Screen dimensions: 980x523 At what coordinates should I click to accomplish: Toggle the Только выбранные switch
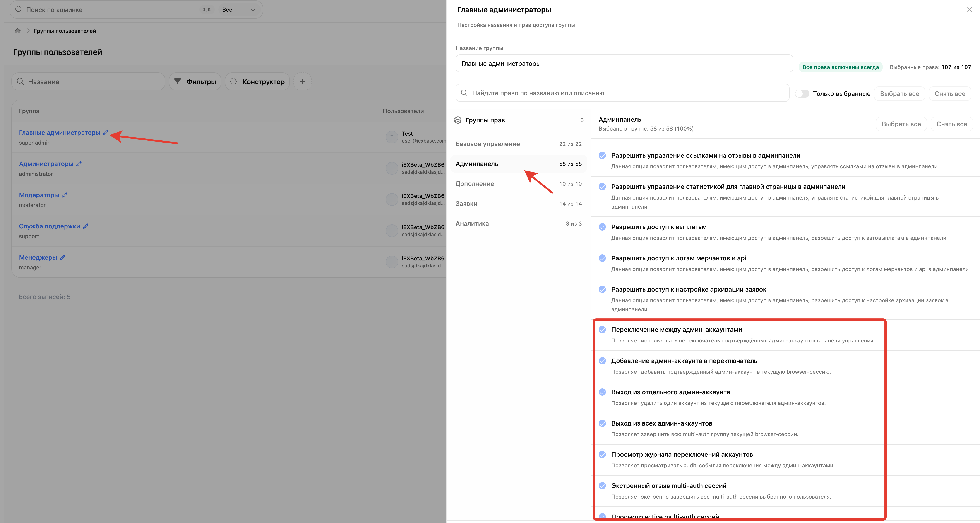pyautogui.click(x=802, y=93)
